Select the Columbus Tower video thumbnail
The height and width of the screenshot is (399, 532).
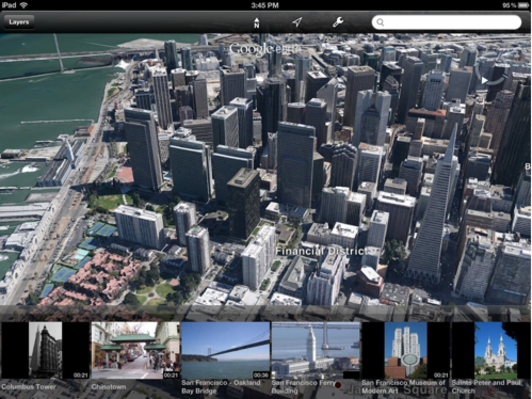click(x=45, y=349)
